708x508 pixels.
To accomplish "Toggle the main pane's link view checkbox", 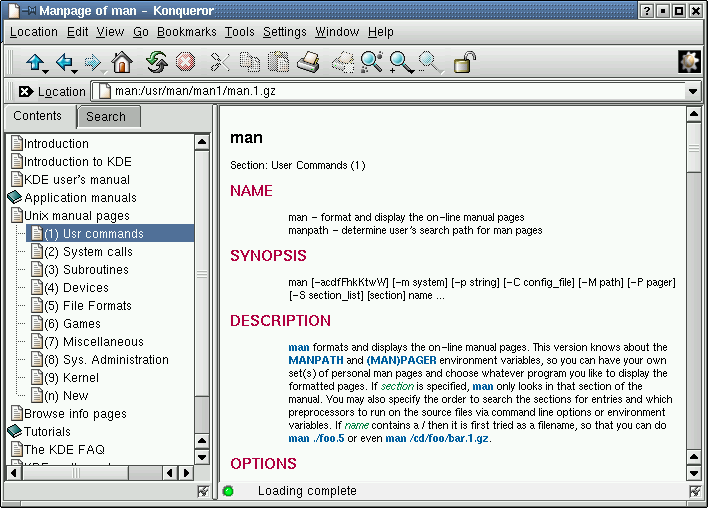I will pyautogui.click(x=695, y=491).
